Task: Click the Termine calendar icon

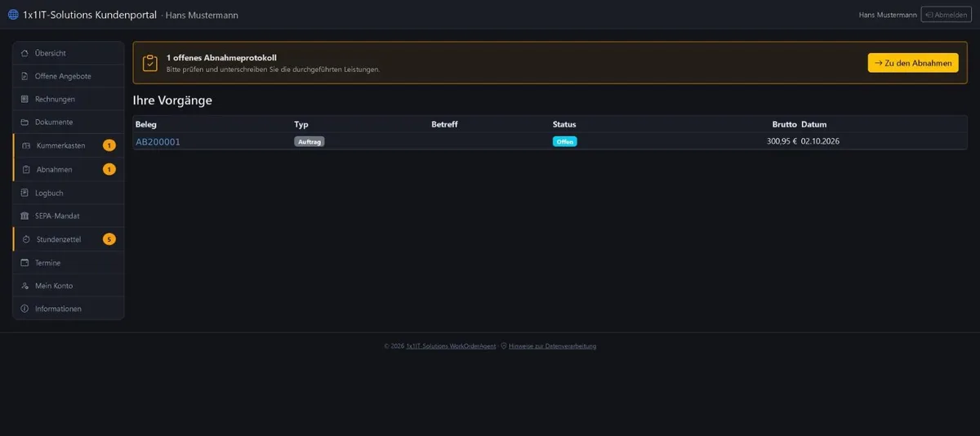Action: coord(24,263)
